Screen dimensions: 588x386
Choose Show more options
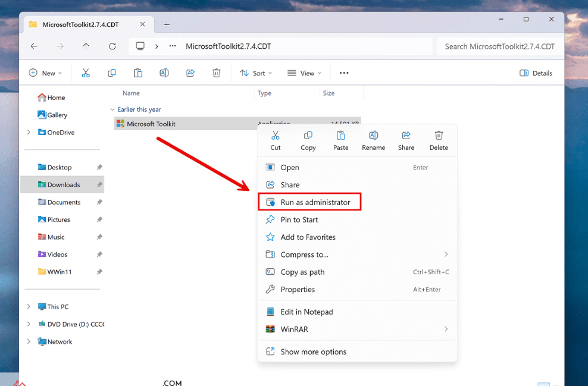313,352
